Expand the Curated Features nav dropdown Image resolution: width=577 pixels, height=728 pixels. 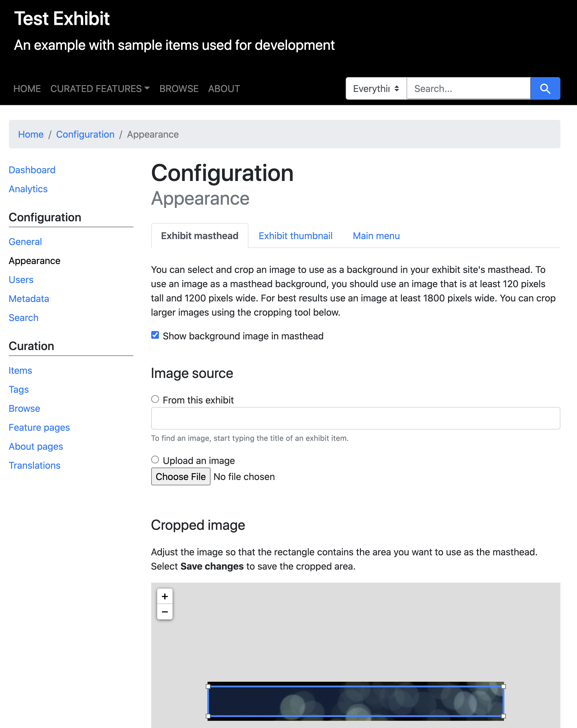pyautogui.click(x=100, y=88)
